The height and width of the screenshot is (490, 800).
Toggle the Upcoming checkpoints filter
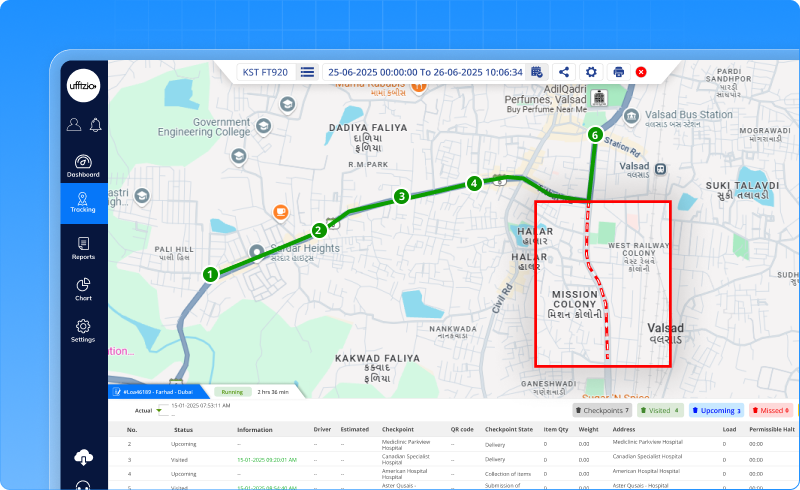[x=716, y=410]
